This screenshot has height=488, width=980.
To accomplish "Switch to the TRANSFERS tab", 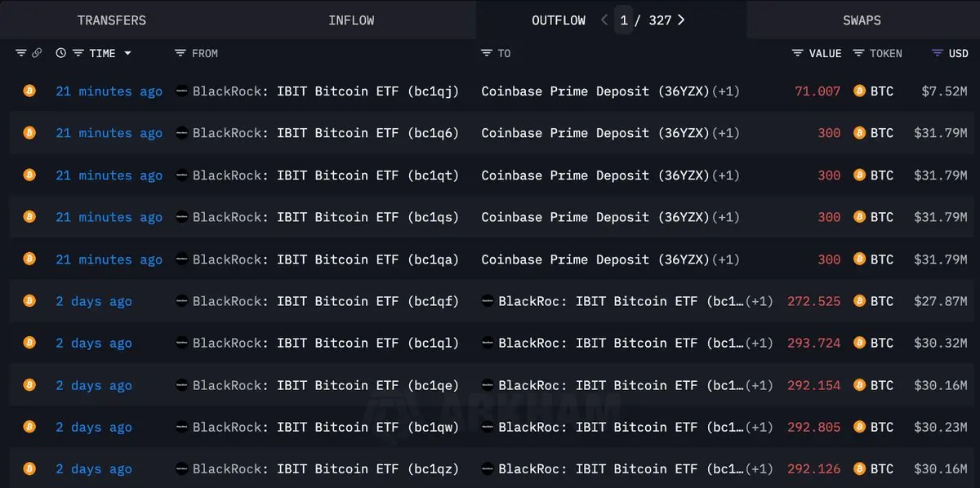I will (111, 20).
